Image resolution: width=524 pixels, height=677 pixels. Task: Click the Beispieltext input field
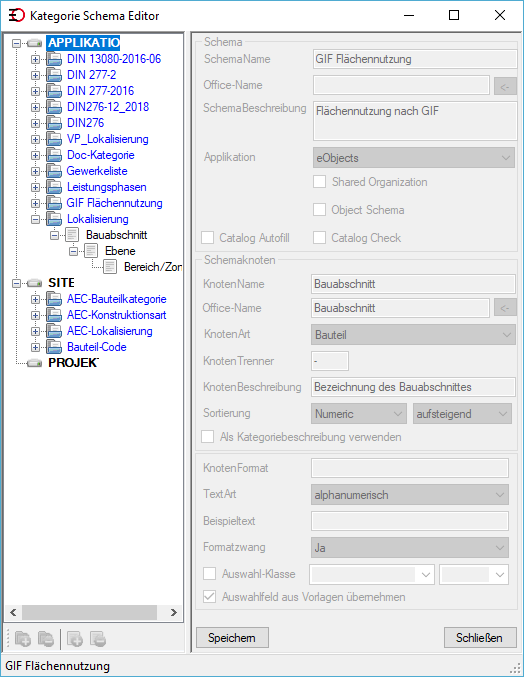pyautogui.click(x=410, y=521)
